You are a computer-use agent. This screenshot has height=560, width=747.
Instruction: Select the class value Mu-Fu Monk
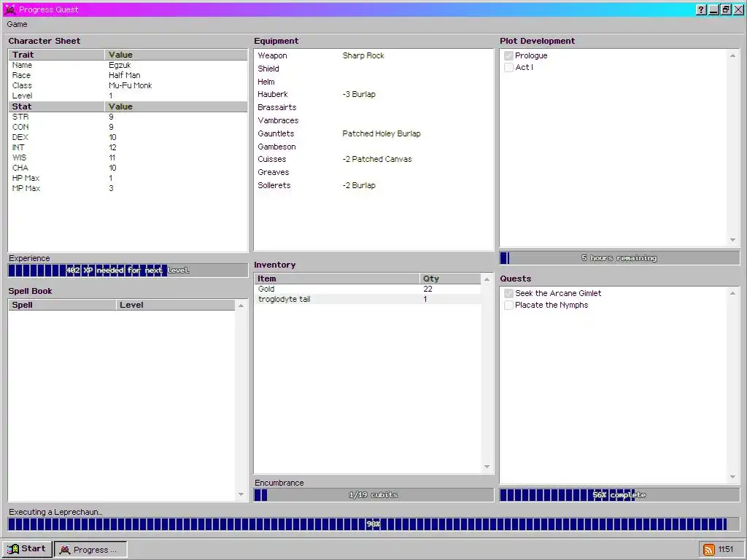[130, 86]
